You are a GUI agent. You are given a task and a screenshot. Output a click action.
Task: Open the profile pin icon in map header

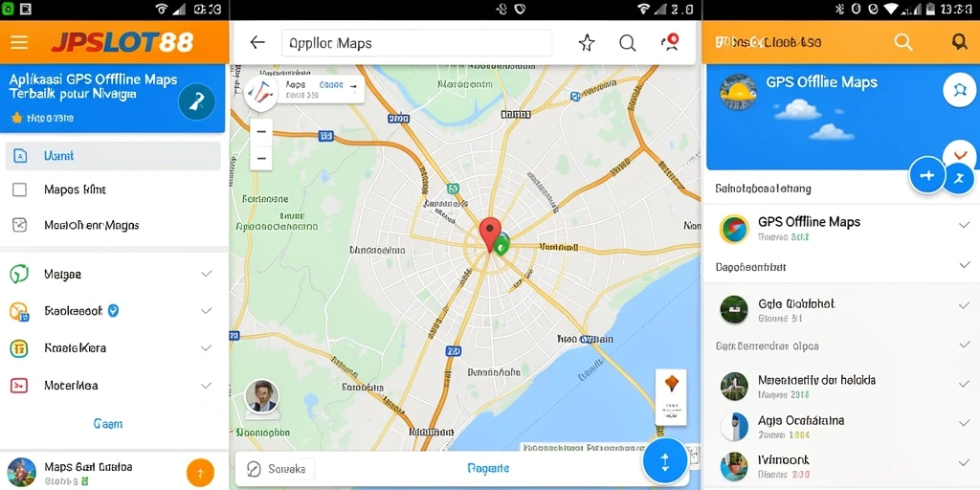[670, 42]
